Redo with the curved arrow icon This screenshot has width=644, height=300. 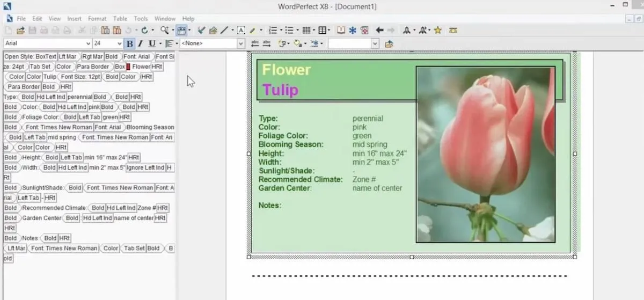click(x=144, y=31)
